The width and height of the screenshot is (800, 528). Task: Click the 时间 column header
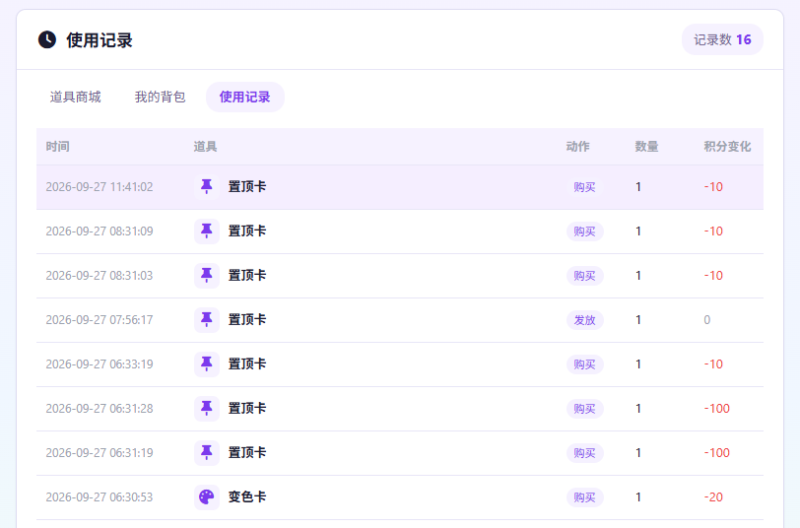pos(58,147)
